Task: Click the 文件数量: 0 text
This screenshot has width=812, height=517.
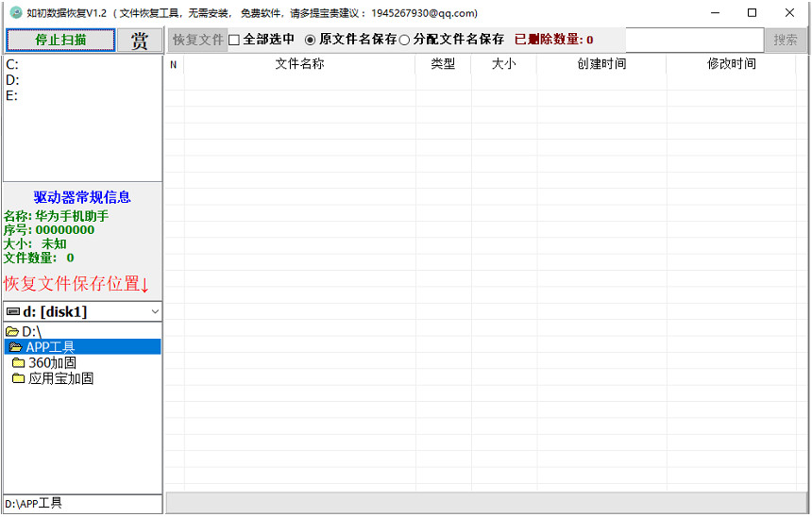Action: pos(39,258)
